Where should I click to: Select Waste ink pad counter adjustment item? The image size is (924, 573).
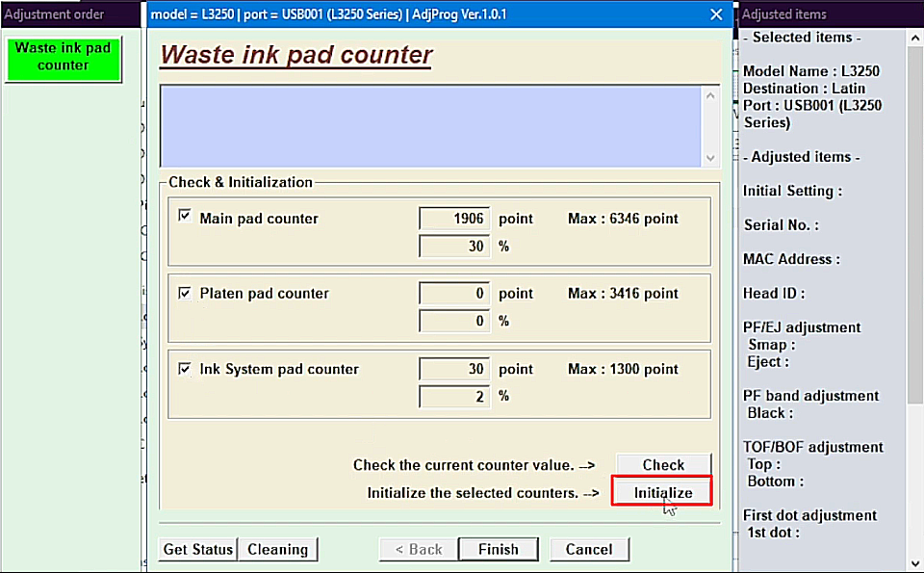64,59
